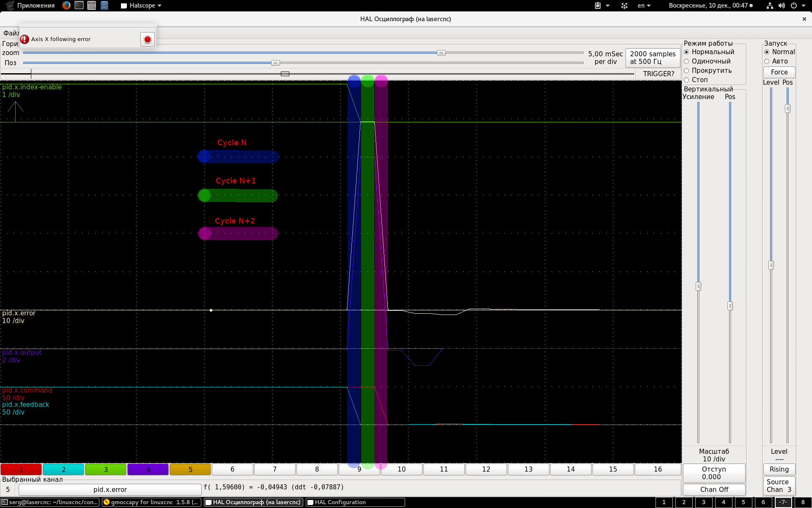Select the Стоп run mode
The image size is (812, 508).
point(687,80)
